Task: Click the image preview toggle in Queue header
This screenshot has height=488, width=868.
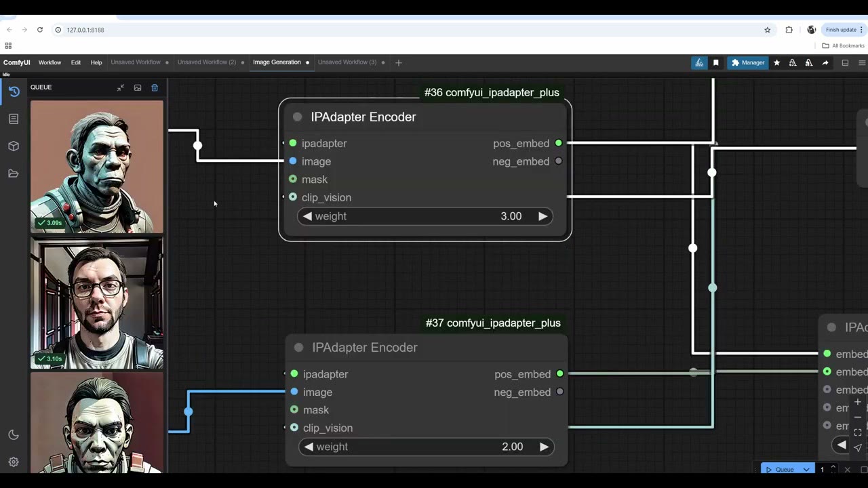Action: tap(138, 87)
